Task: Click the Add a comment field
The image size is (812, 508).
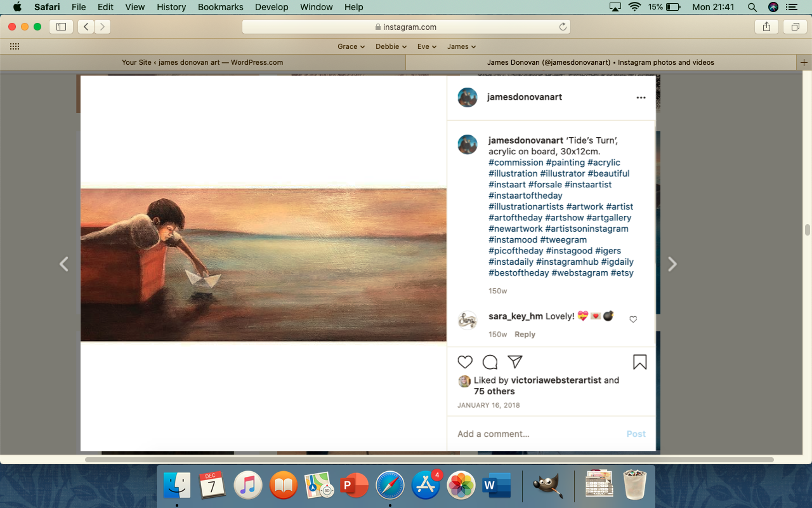Action: pyautogui.click(x=533, y=434)
